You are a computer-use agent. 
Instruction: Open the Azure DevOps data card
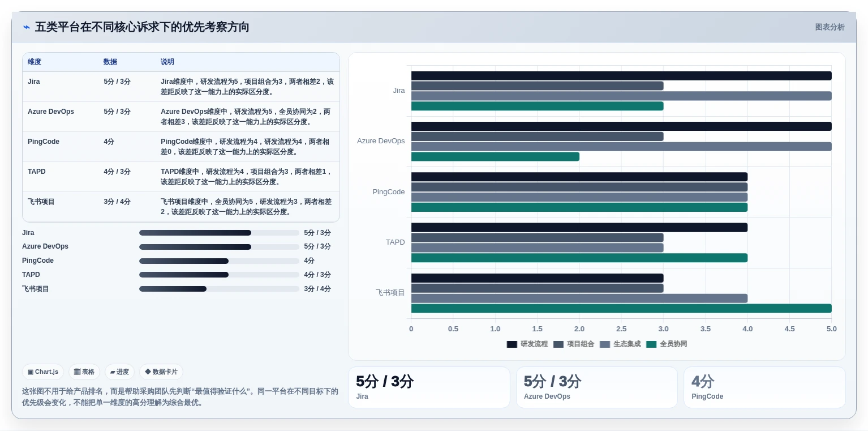[597, 387]
